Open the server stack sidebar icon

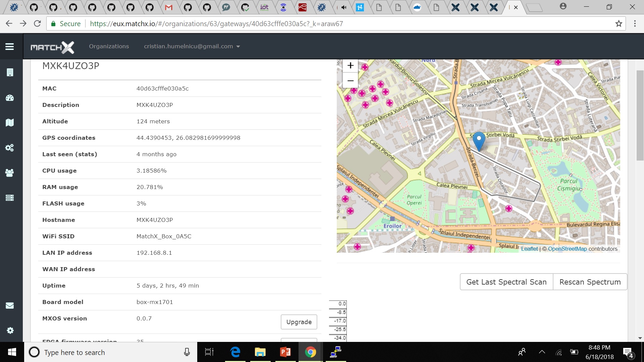10,198
